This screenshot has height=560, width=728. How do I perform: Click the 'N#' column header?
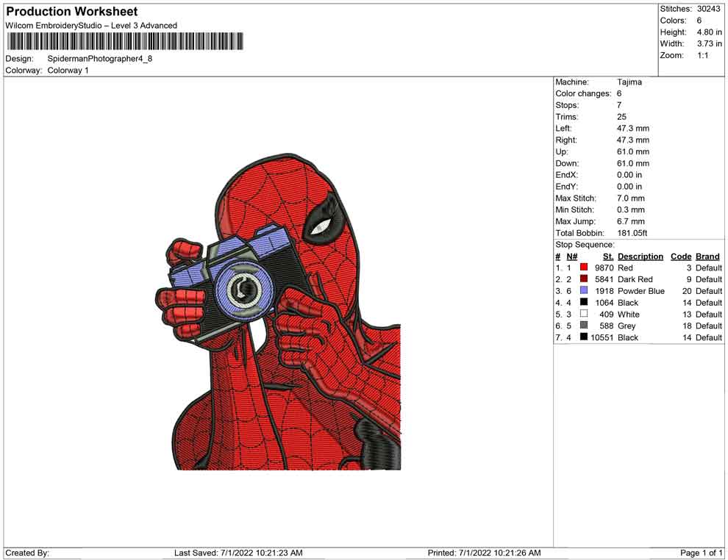point(572,256)
